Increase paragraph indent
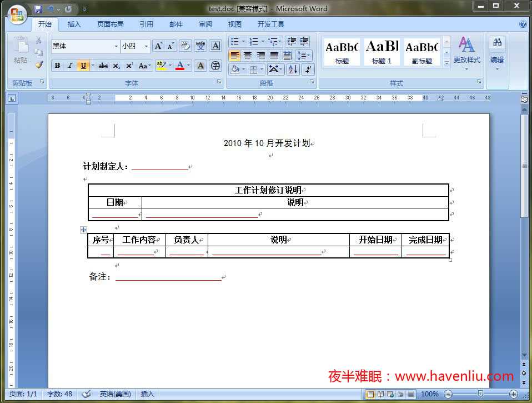Screen dimensions: 532x403 [304, 42]
